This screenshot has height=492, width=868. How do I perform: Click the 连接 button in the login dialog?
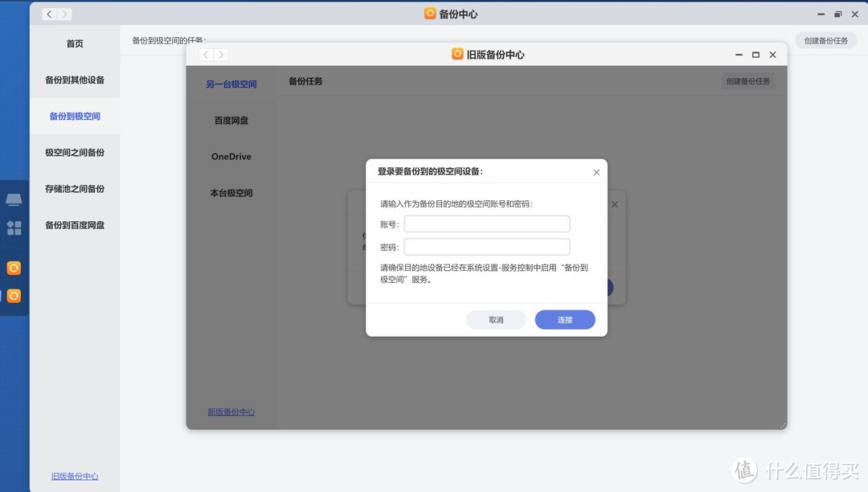(x=564, y=319)
